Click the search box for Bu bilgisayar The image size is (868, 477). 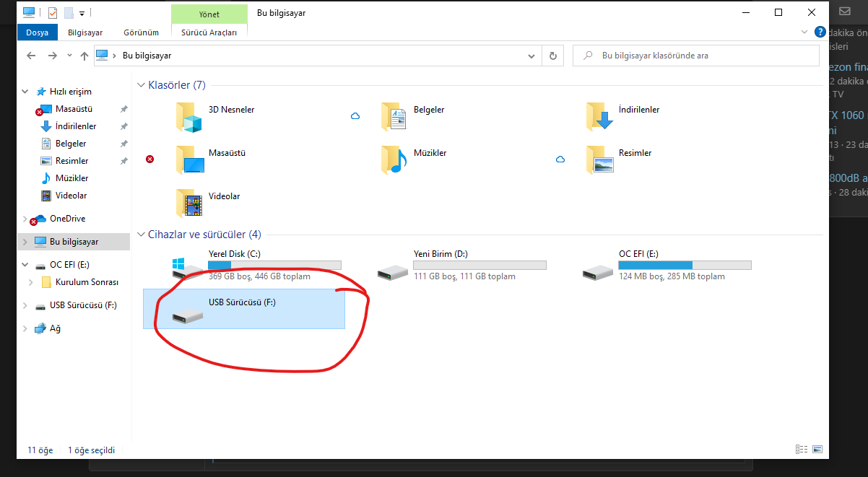point(696,56)
